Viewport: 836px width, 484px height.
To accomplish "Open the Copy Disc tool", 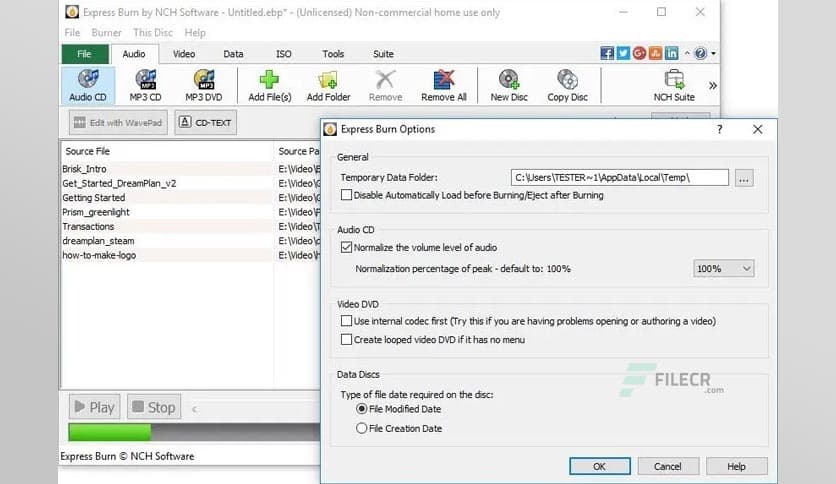I will (567, 85).
